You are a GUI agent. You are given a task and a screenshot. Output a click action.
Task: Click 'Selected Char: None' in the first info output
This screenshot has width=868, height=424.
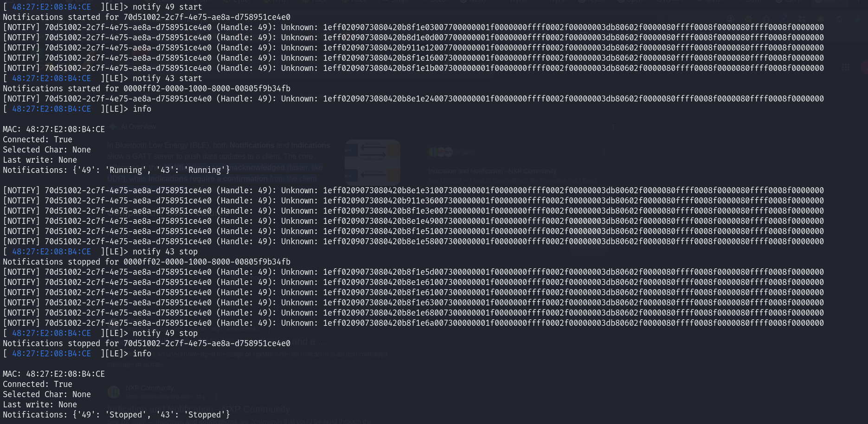[47, 150]
